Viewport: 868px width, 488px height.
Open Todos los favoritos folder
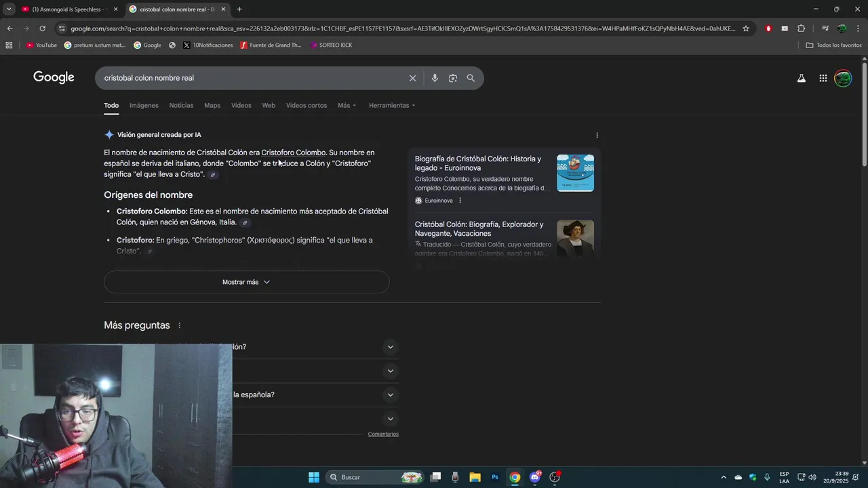click(x=833, y=45)
